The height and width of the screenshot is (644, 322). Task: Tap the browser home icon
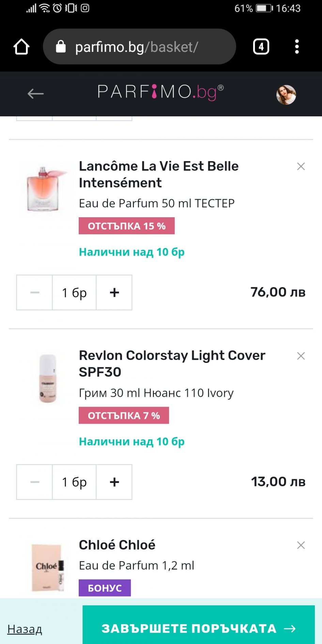21,47
